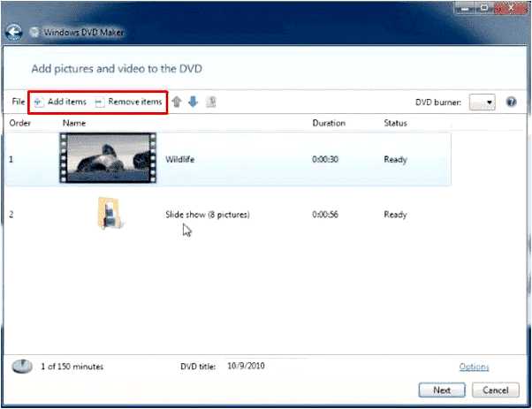Click the Ready status of Slide show
Viewport: 532px width, 409px height.
tap(395, 215)
